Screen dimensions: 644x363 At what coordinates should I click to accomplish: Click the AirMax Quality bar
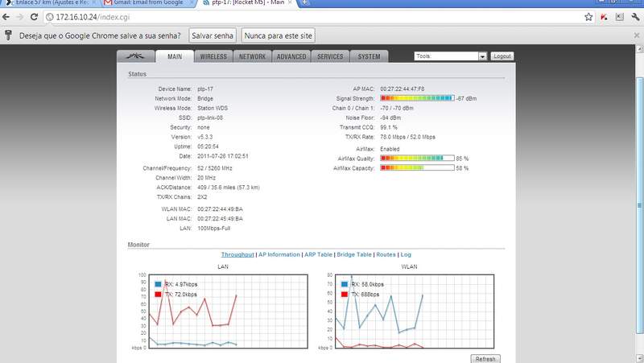coord(417,158)
